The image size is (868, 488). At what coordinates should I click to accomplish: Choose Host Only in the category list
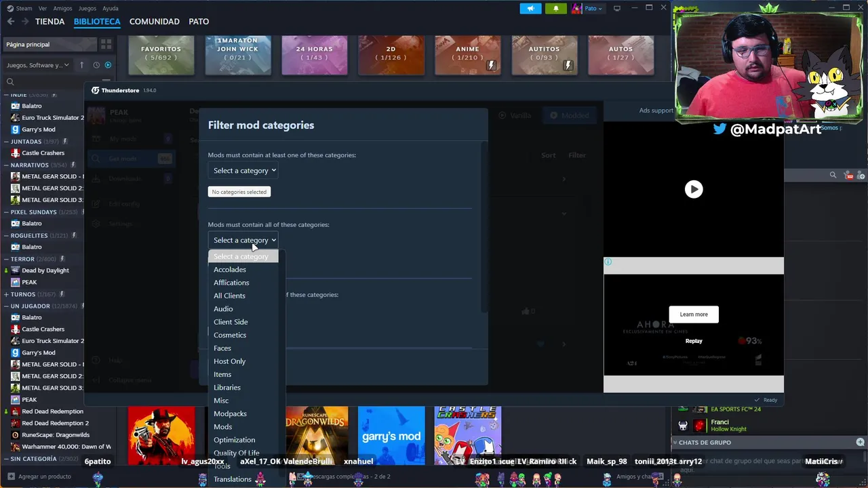[x=229, y=361]
